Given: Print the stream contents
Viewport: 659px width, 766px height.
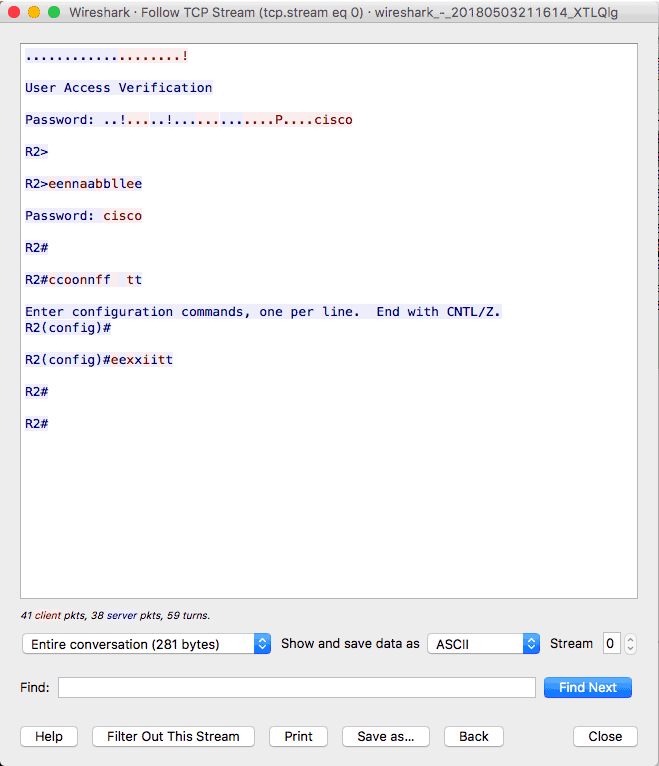Looking at the screenshot, I should 298,736.
